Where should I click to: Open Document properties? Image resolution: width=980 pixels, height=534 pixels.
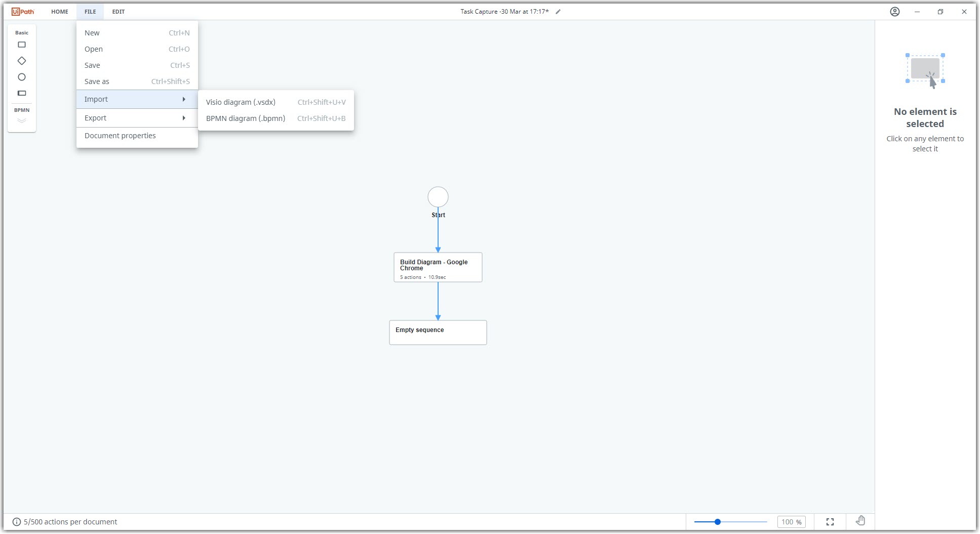(120, 136)
